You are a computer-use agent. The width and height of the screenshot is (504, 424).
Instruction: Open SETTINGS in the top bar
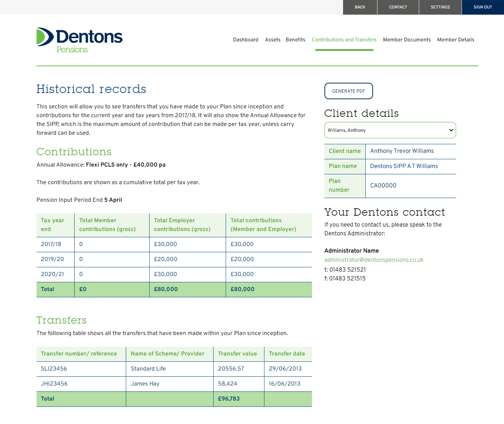[440, 7]
